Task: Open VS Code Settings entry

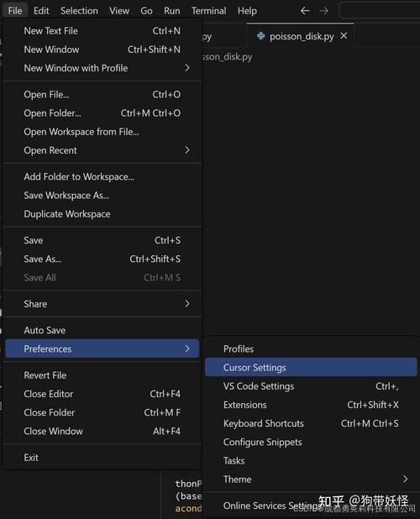Action: pos(311,386)
